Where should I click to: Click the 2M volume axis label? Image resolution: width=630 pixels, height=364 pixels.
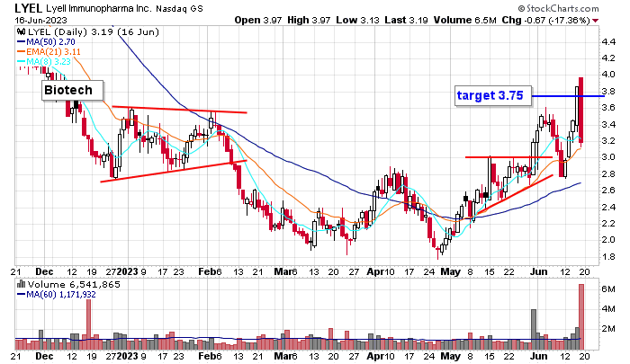[608, 329]
